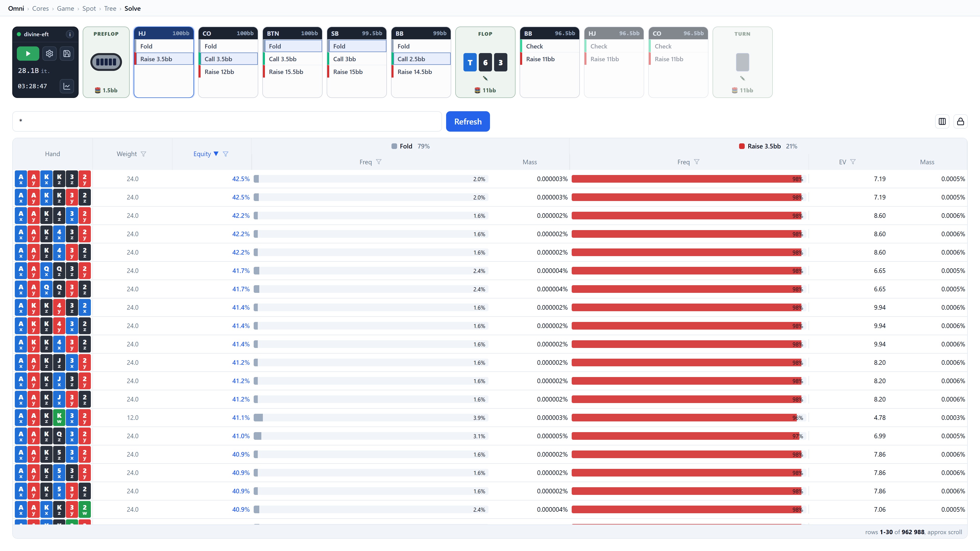980x551 pixels.
Task: Toggle Equity sort direction arrow
Action: [216, 154]
